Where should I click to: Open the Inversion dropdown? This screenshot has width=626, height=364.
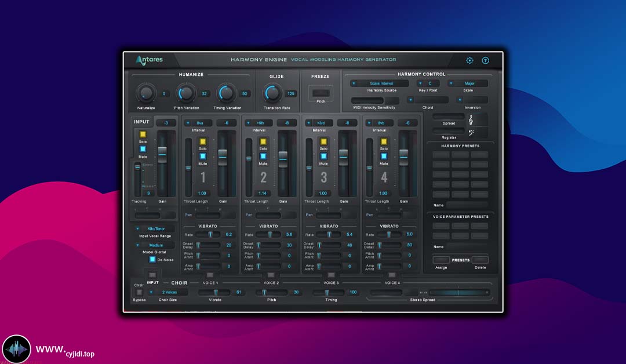pos(472,100)
